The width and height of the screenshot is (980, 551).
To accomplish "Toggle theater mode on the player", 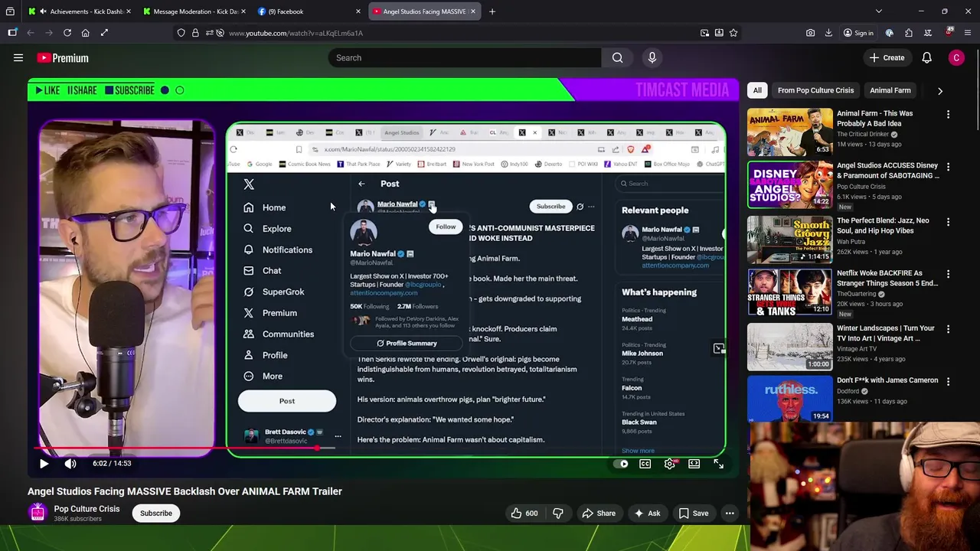I will click(x=694, y=463).
